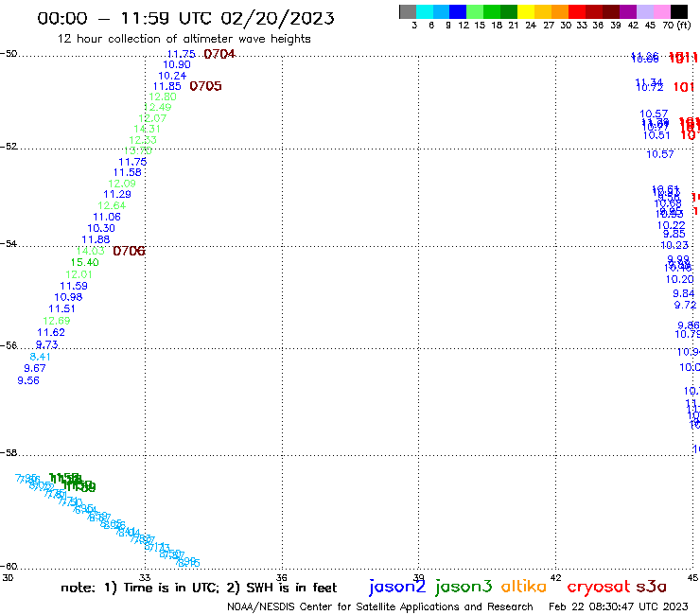Click the wave height value '11.88'
Screen dimensions: 700x615
click(96, 239)
